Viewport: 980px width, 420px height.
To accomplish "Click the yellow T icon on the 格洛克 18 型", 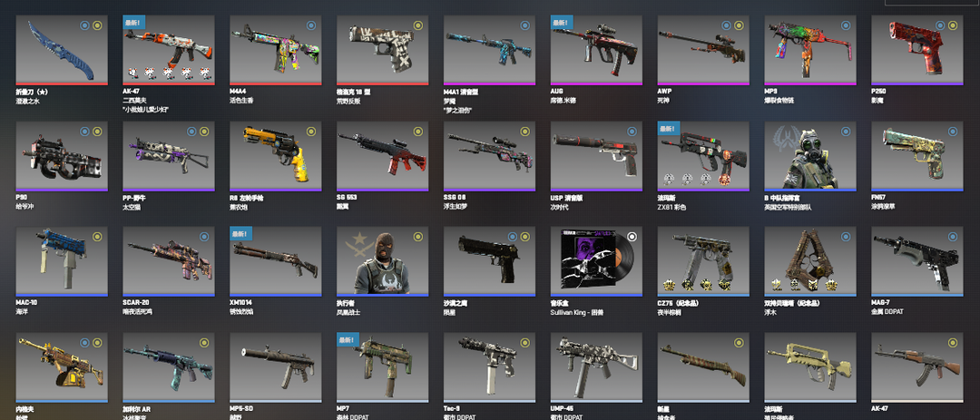I will pyautogui.click(x=417, y=25).
